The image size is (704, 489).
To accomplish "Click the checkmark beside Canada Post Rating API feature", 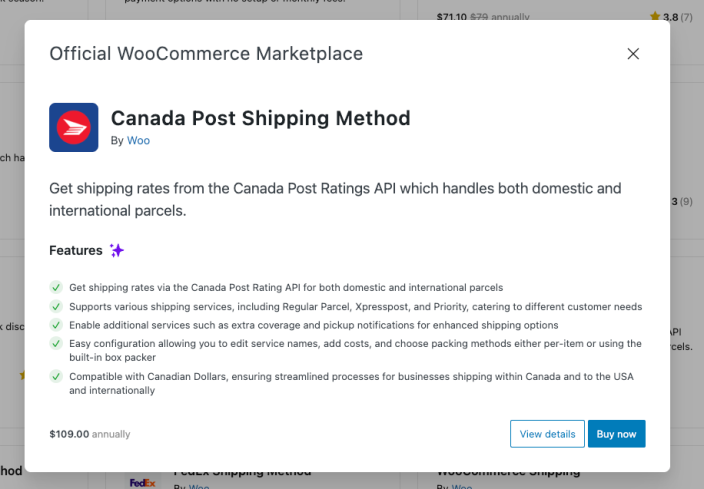I will [x=56, y=287].
